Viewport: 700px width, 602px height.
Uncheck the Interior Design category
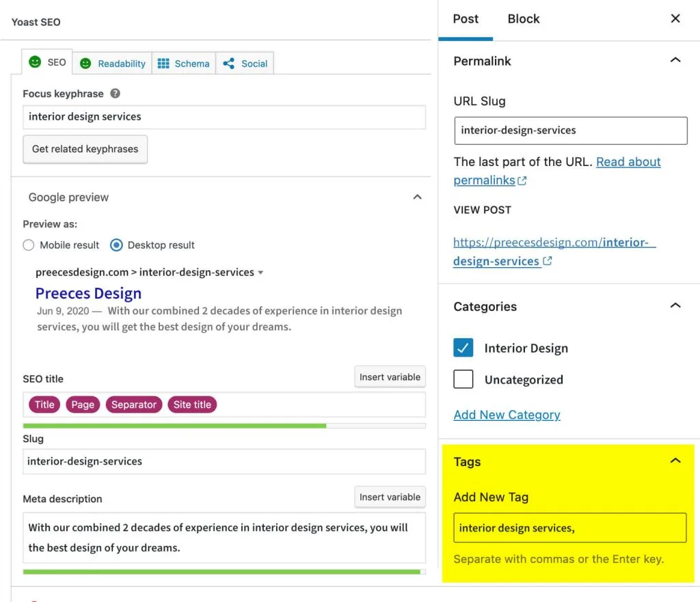tap(463, 348)
